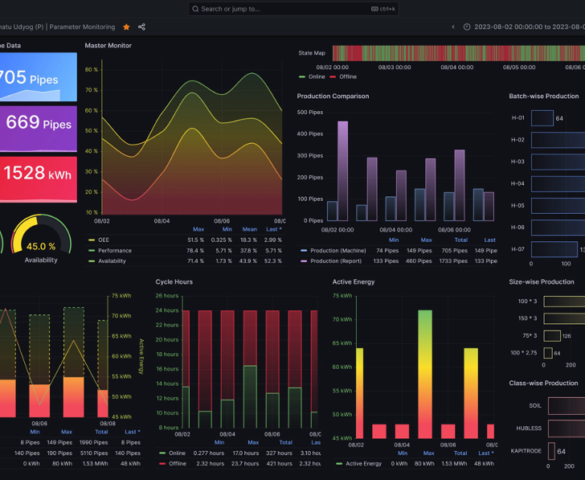Click the tallest purple bar in Production Comparison
Screen dimensions: 585x480
pos(343,171)
